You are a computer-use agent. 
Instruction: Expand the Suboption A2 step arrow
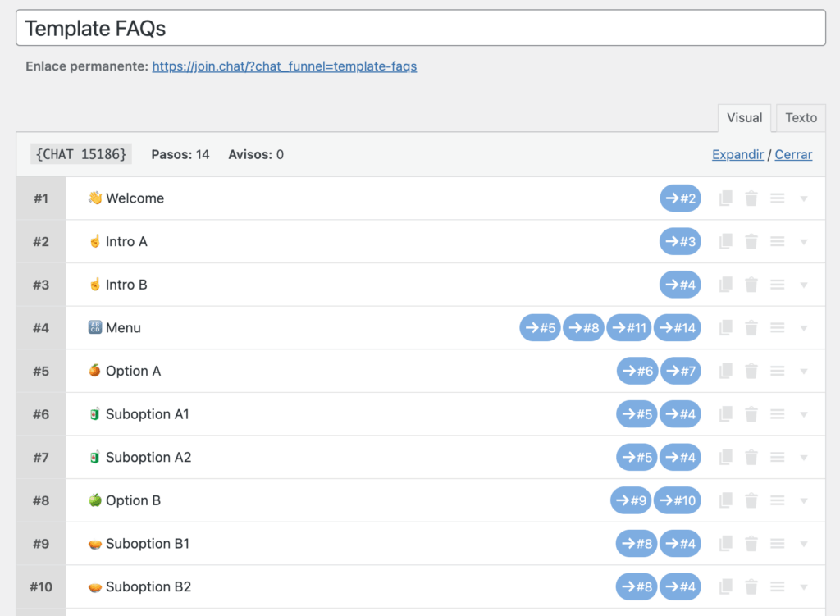tap(804, 458)
